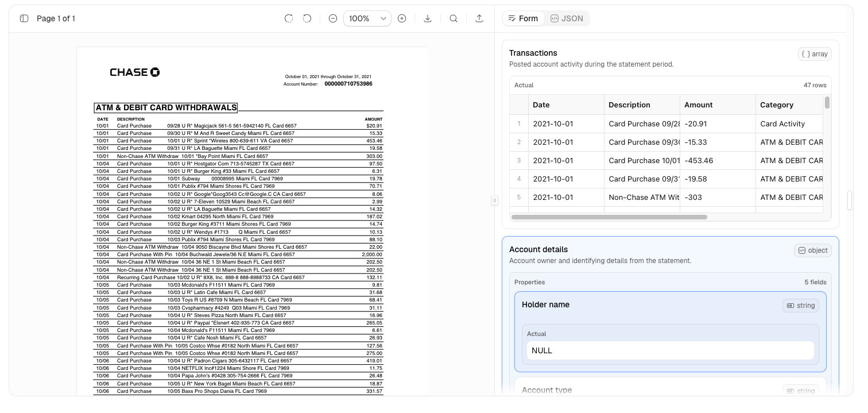Screen dimensions: 868x413
Task: Click the Paypal Elsnert 265.05 line
Action: [x=239, y=323]
